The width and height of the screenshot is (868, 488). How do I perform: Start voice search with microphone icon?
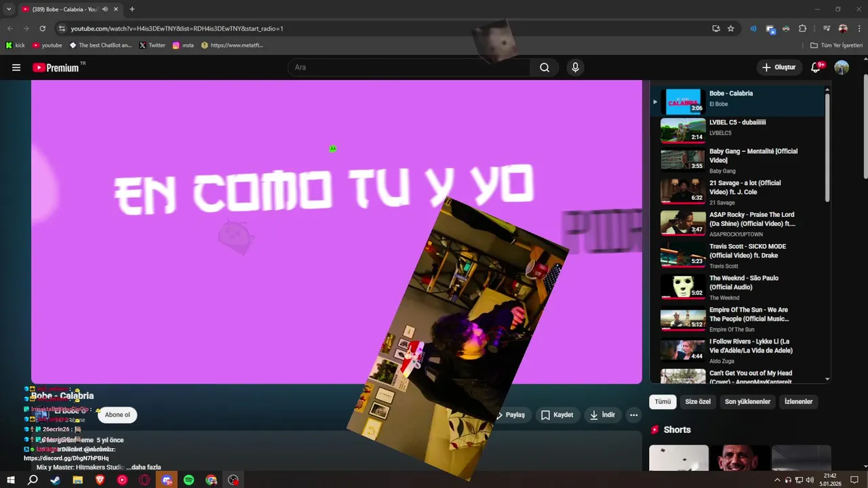point(575,67)
